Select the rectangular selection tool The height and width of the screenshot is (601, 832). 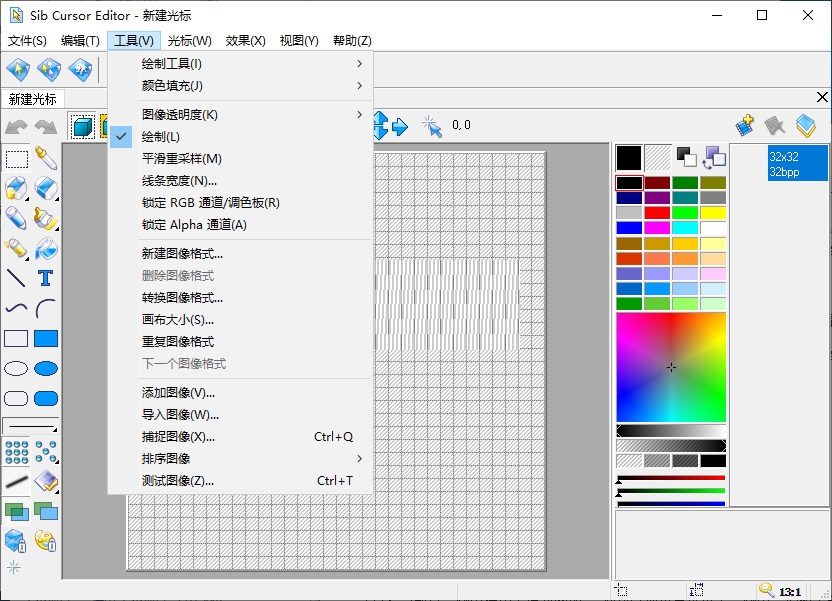coord(16,159)
